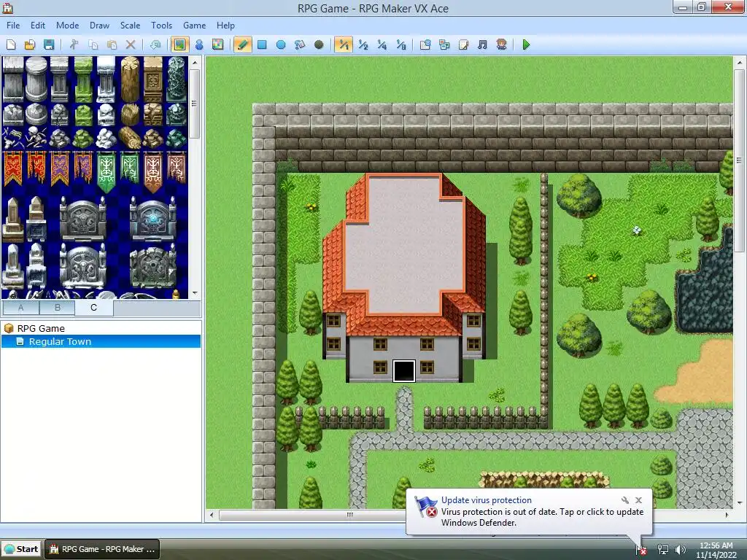Open the Mode menu
This screenshot has width=747, height=560.
click(x=67, y=26)
